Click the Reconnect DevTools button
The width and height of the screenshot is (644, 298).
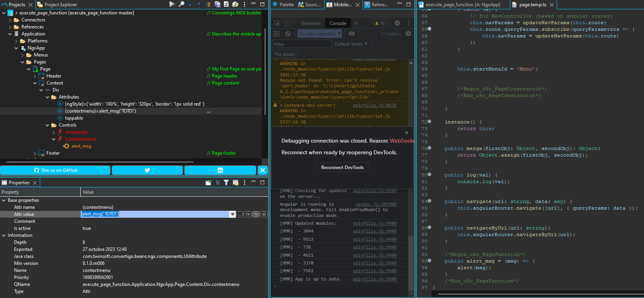(x=342, y=168)
